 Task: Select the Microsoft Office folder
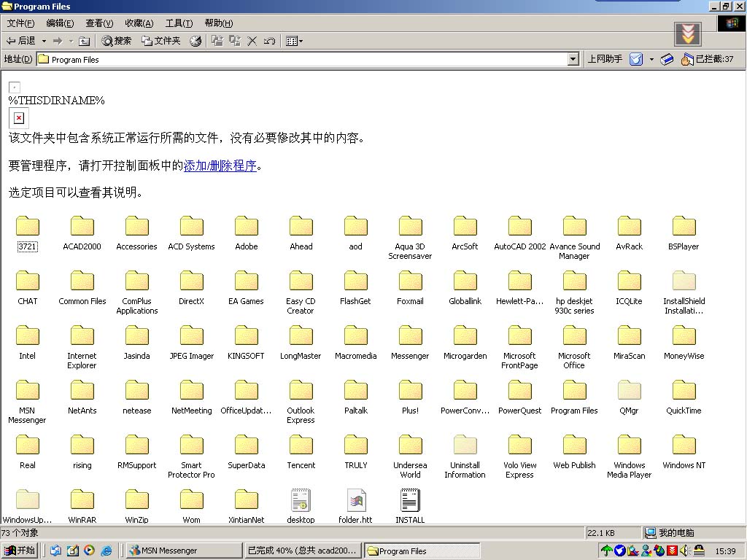pyautogui.click(x=574, y=348)
